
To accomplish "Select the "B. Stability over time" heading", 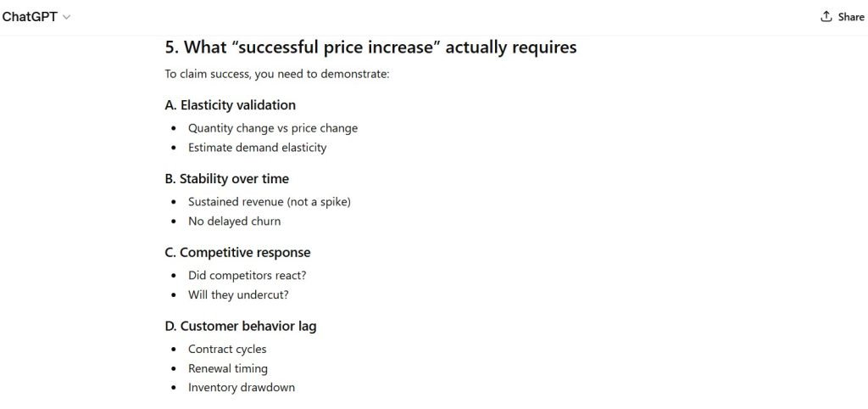I will pyautogui.click(x=226, y=179).
